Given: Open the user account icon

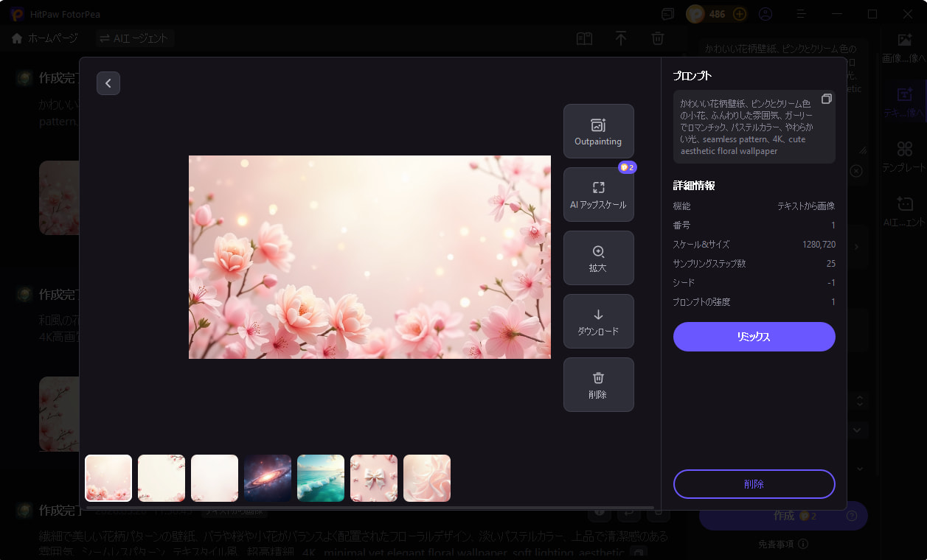Looking at the screenshot, I should pyautogui.click(x=765, y=13).
